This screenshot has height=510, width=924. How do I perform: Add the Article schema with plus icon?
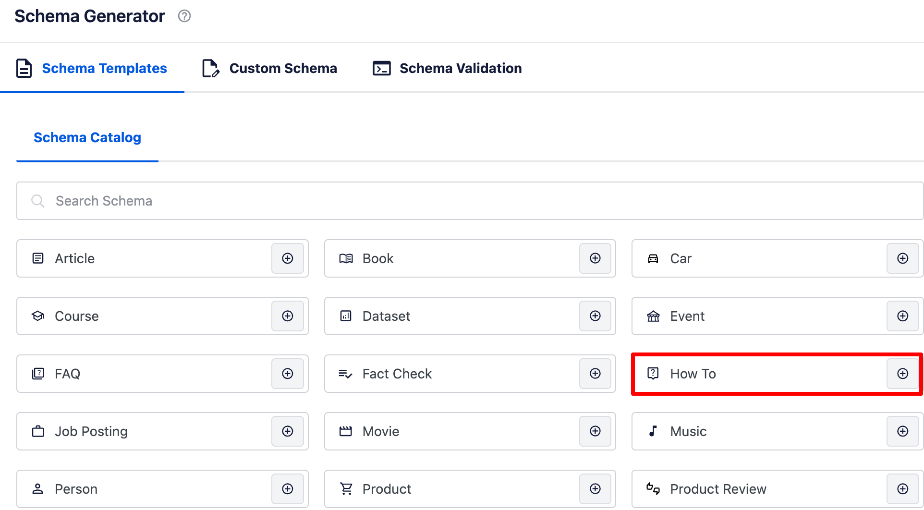pyautogui.click(x=288, y=258)
